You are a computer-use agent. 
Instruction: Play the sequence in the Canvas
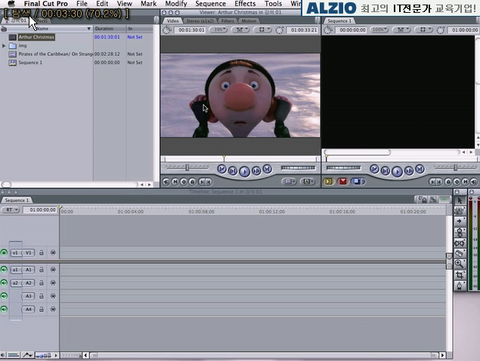point(397,171)
